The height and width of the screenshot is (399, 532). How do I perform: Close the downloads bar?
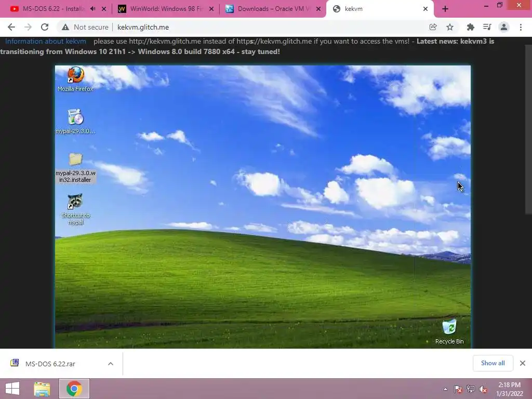click(x=523, y=363)
